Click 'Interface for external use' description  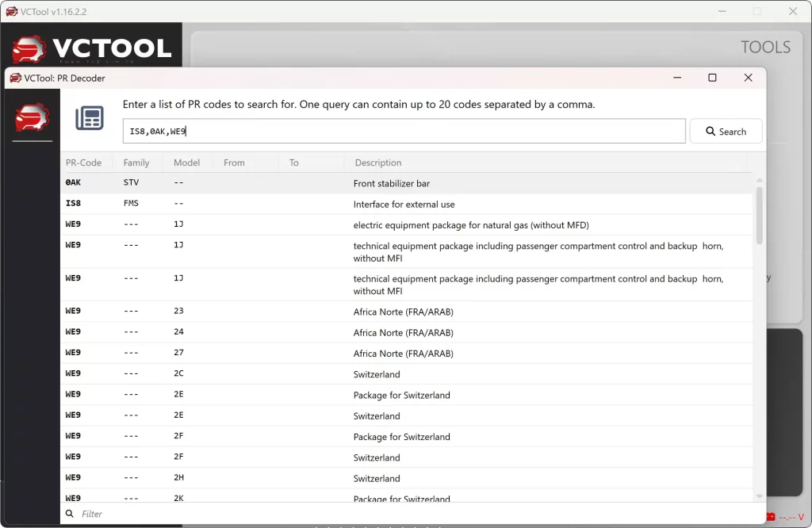404,204
